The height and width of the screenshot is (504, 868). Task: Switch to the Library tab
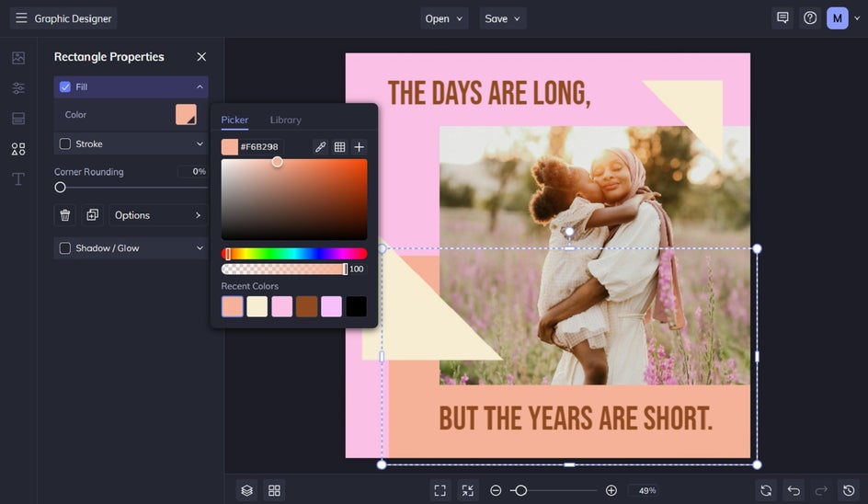286,120
